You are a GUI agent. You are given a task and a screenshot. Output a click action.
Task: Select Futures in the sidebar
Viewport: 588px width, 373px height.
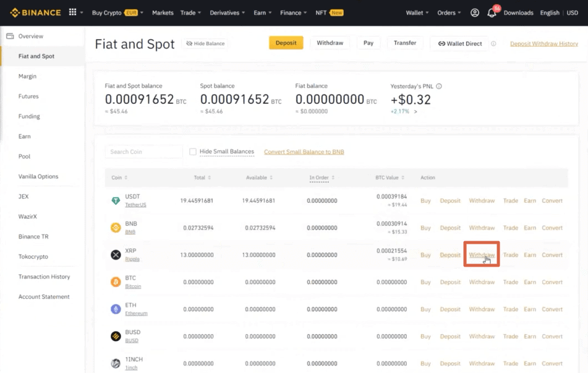tap(28, 96)
